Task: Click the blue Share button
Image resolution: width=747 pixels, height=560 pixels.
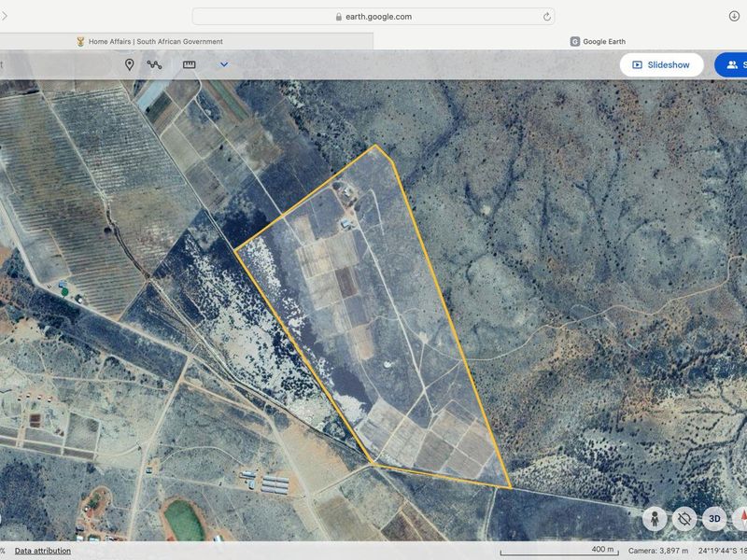Action: pos(731,64)
